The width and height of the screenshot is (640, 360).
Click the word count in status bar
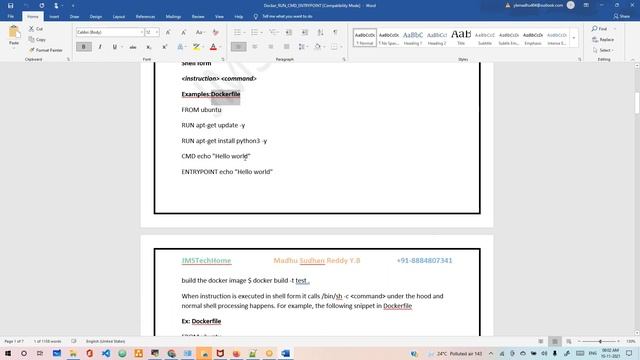[x=47, y=341]
